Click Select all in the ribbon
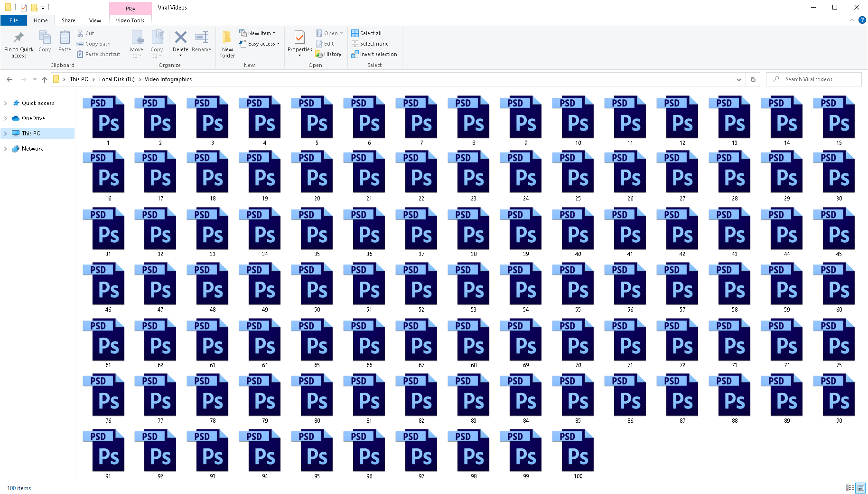 pyautogui.click(x=366, y=33)
